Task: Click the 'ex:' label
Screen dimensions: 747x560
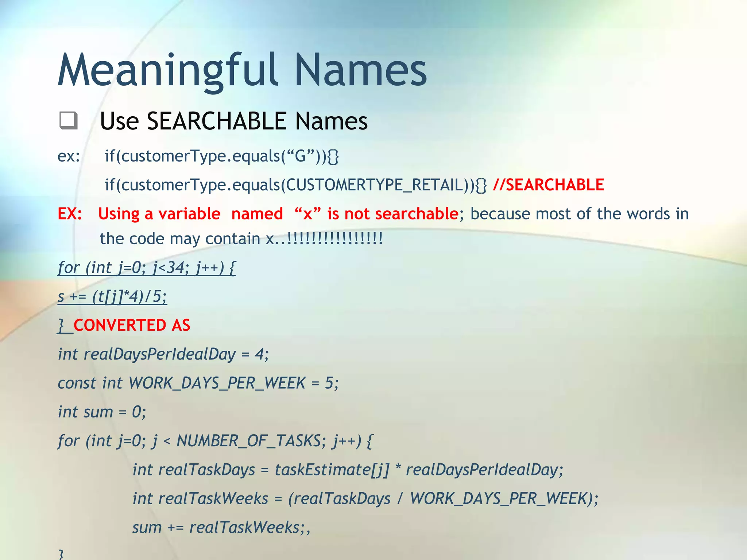Action: click(x=69, y=156)
